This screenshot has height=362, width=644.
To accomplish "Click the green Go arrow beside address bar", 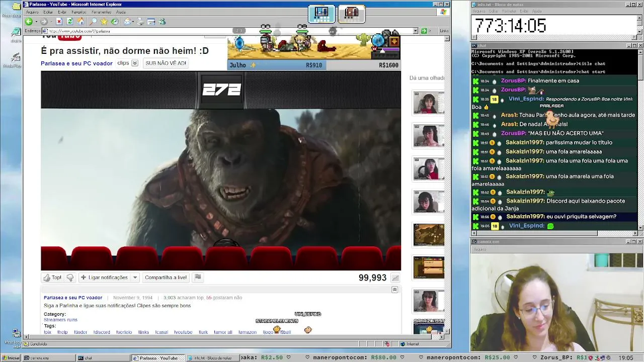I will click(424, 31).
